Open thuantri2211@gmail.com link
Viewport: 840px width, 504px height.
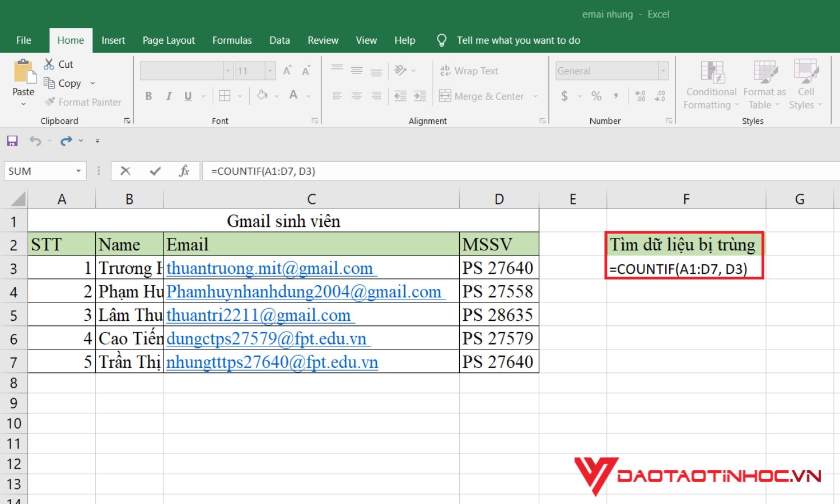pyautogui.click(x=260, y=315)
